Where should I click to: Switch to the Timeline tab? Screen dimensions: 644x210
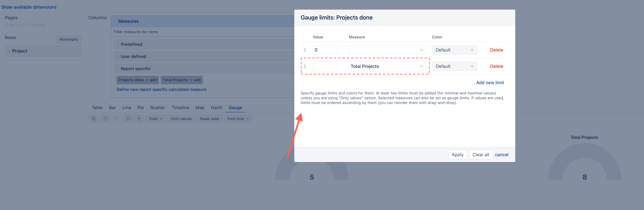180,108
